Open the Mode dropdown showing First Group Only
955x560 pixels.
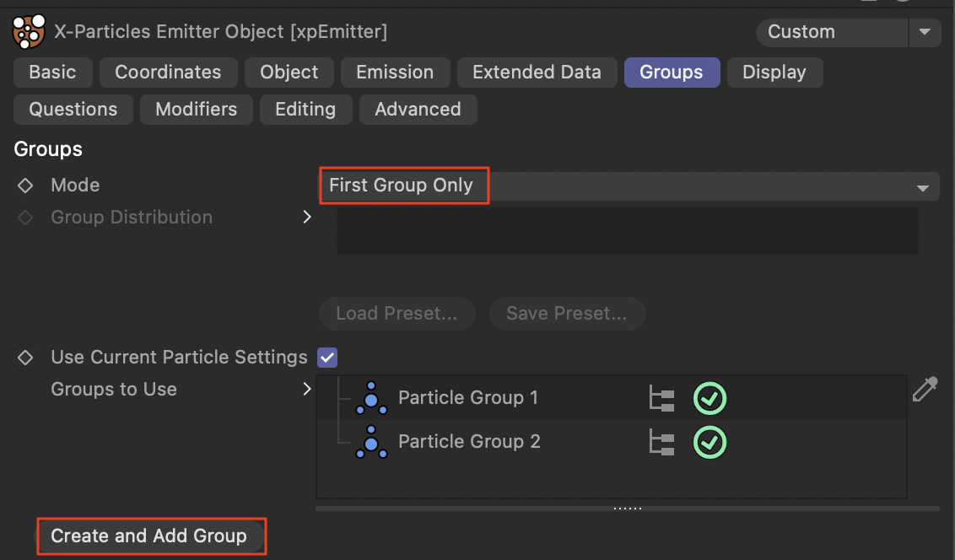(x=629, y=186)
